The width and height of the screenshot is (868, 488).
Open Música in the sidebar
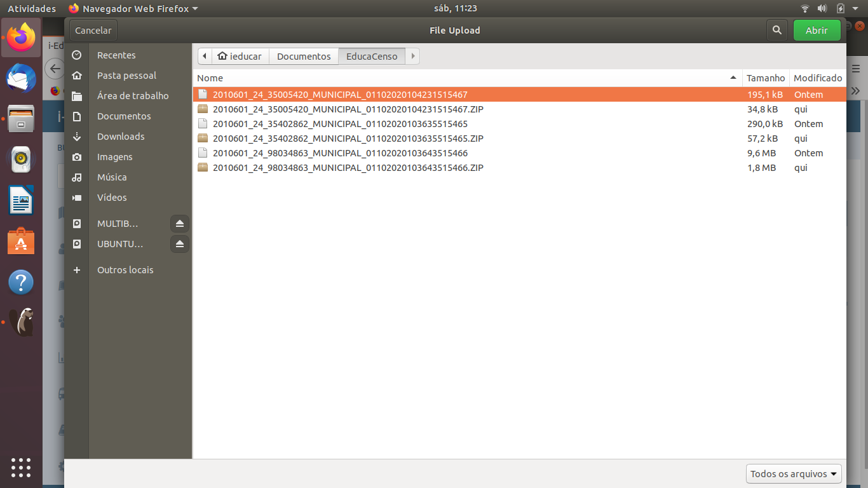tap(112, 177)
